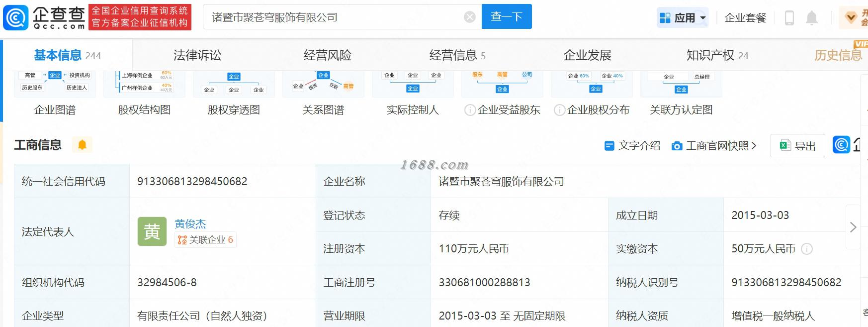Click the info icon beside 50万元人民币
This screenshot has width=868, height=327.
pyautogui.click(x=807, y=249)
